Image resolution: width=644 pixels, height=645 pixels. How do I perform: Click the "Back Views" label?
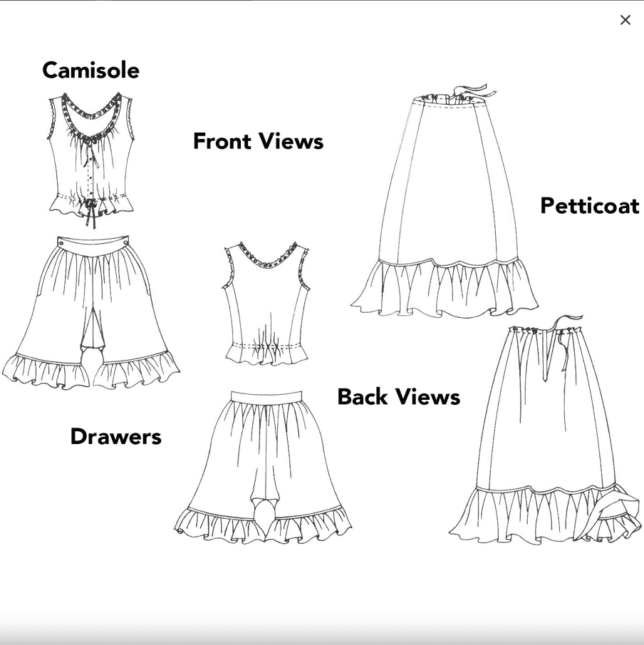(398, 397)
